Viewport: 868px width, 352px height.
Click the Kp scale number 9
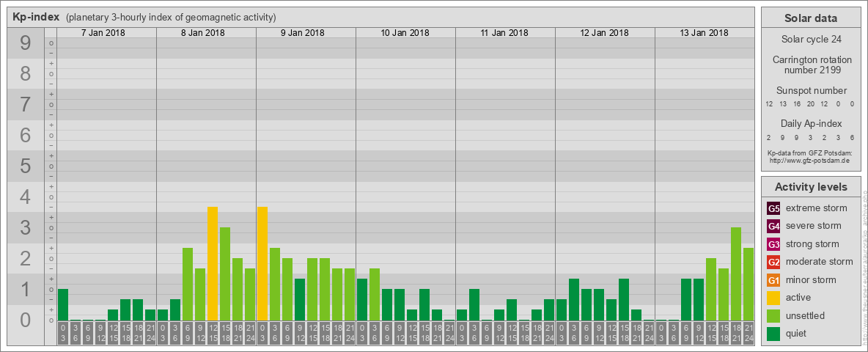coord(25,43)
